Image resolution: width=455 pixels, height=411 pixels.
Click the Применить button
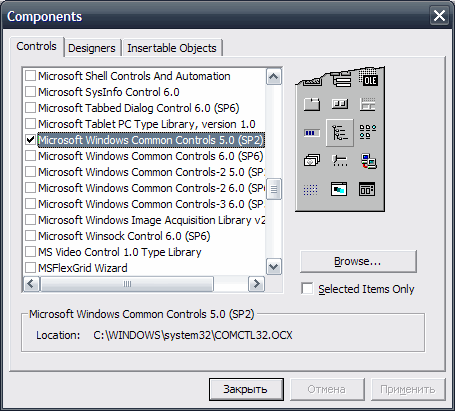coord(408,389)
